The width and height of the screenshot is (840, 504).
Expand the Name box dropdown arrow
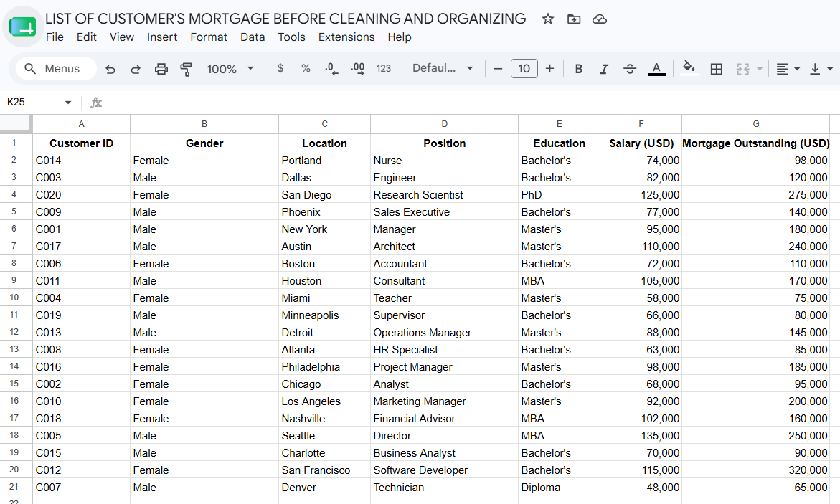coord(68,103)
